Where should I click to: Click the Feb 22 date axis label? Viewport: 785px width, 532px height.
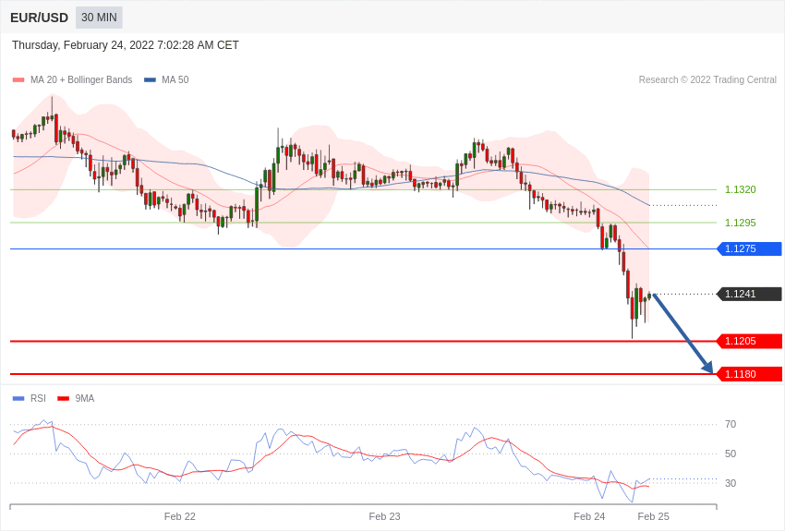coord(180,516)
